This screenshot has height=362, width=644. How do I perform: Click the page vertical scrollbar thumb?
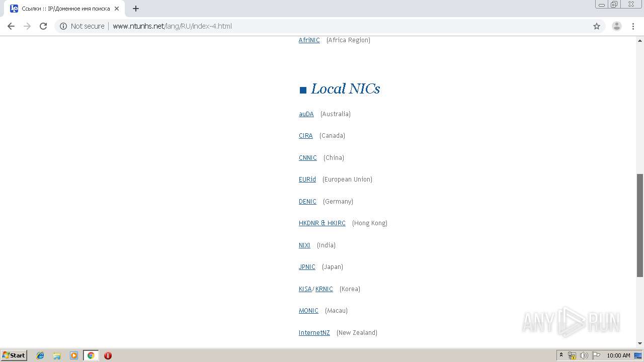click(x=640, y=225)
